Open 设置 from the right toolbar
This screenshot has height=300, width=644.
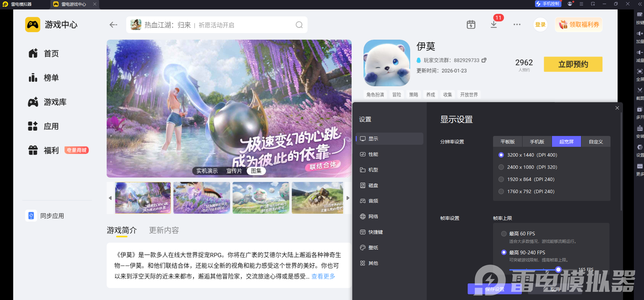640,151
